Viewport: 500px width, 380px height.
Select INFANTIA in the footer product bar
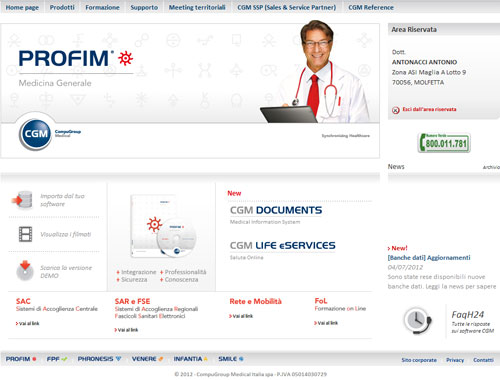(191, 359)
